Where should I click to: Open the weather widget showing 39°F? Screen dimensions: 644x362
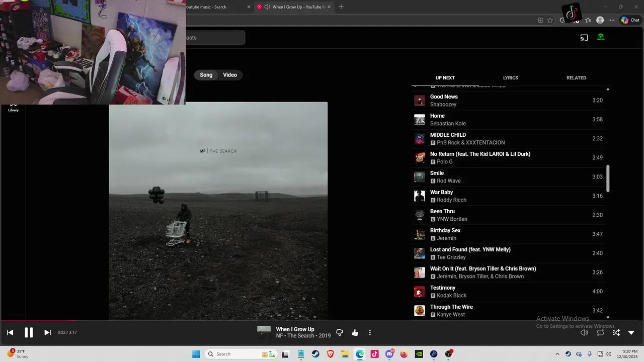pyautogui.click(x=18, y=354)
